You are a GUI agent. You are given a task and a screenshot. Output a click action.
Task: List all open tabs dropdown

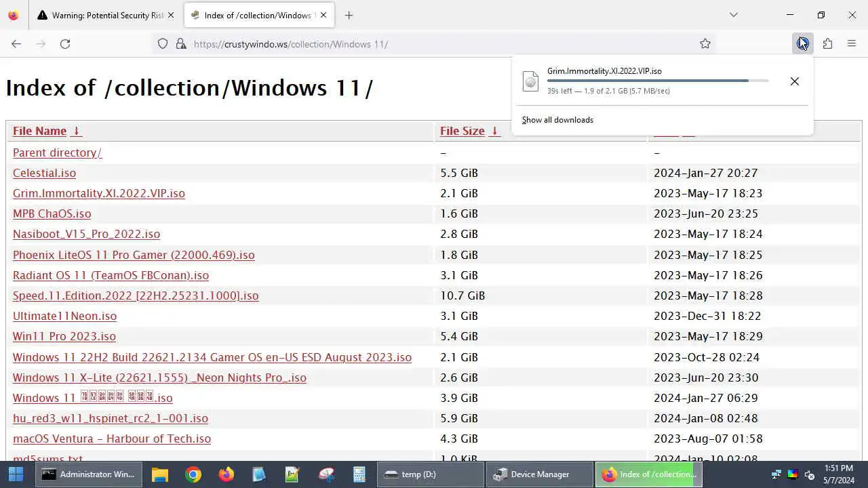[734, 15]
